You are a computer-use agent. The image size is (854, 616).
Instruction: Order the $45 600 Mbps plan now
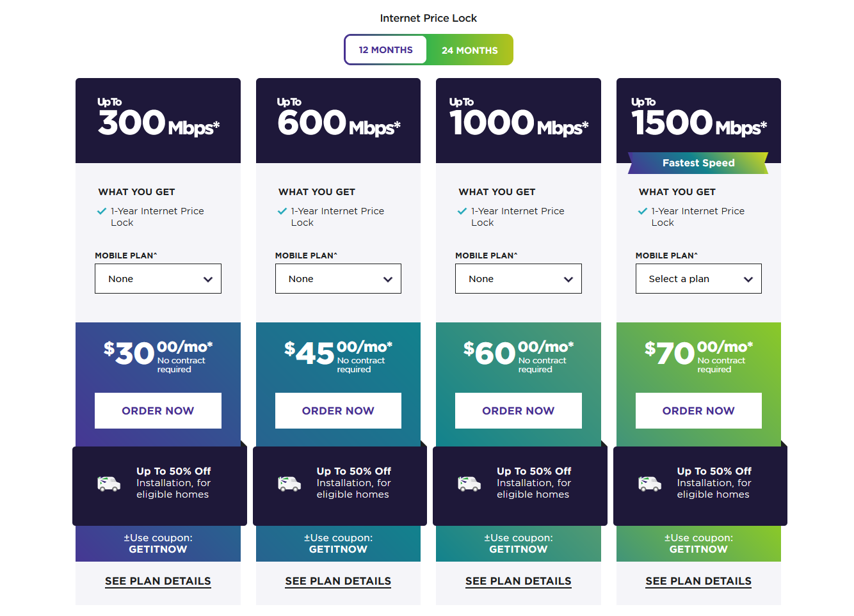[x=338, y=411]
